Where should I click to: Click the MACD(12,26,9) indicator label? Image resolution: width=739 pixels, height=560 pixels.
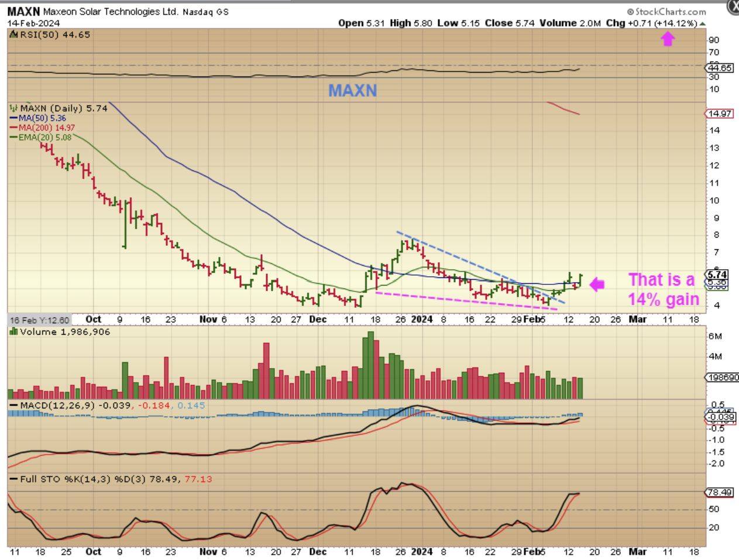tap(57, 406)
